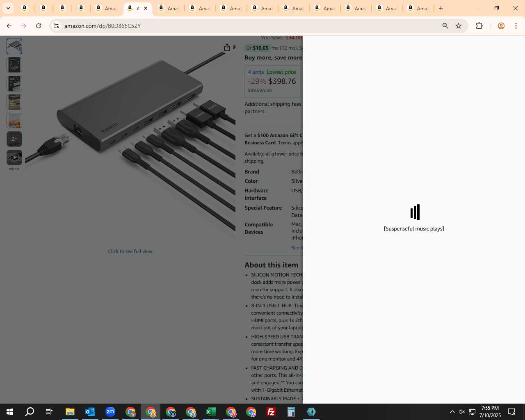Show hidden system tray icons
525x420 pixels.
click(x=452, y=412)
